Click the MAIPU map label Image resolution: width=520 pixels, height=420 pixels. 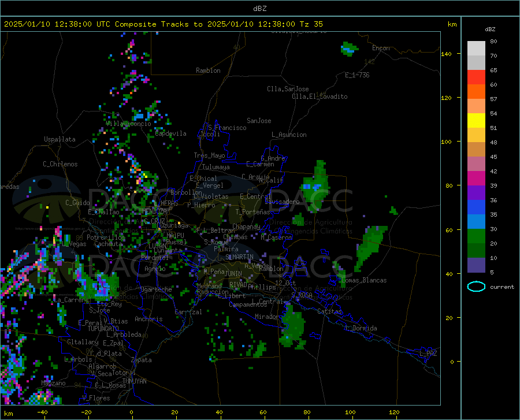click(x=175, y=235)
